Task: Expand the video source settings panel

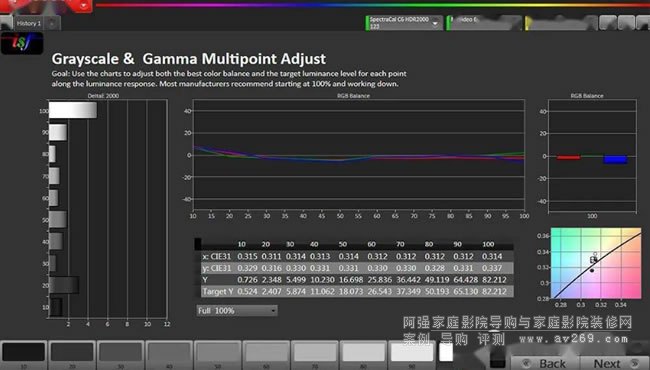Action: (x=483, y=23)
